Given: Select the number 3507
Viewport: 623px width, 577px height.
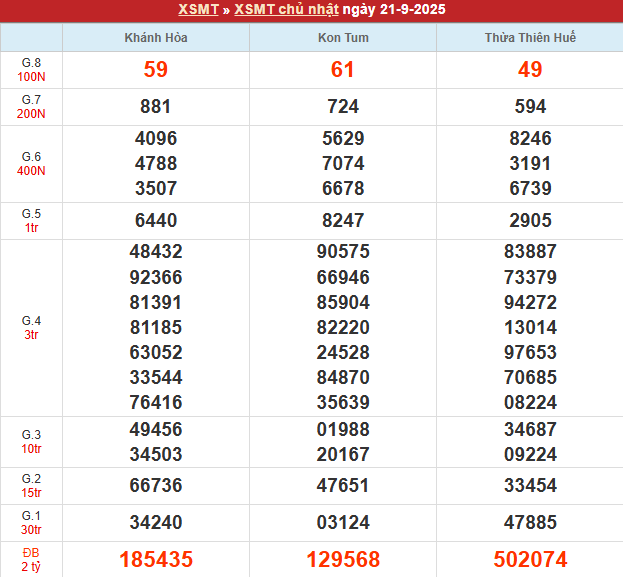Looking at the screenshot, I should 156,189.
